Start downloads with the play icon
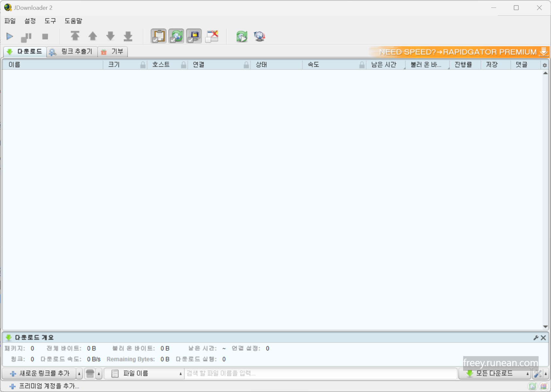The height and width of the screenshot is (392, 551). [10, 36]
